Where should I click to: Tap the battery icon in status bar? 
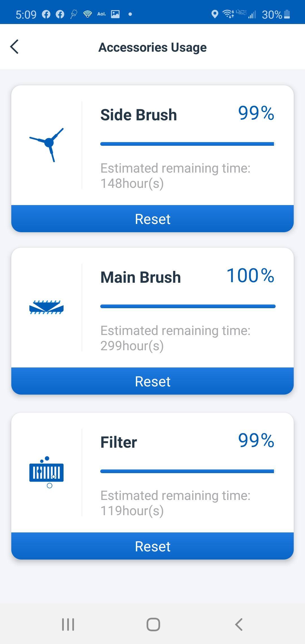click(x=287, y=14)
